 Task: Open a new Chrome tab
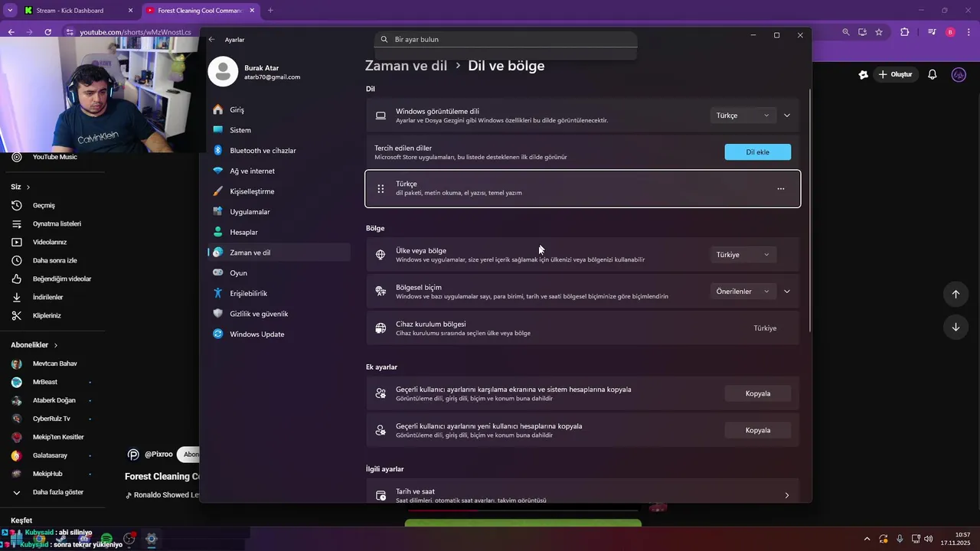[270, 11]
